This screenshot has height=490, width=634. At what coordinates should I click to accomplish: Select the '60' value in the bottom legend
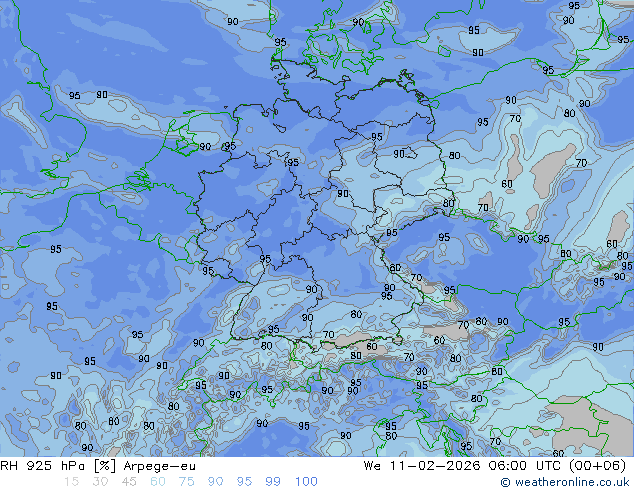point(158,482)
